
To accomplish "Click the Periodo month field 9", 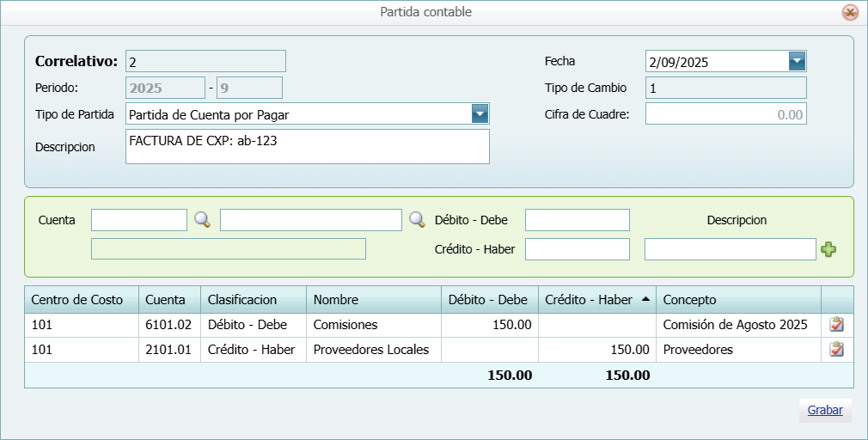I will coord(249,88).
